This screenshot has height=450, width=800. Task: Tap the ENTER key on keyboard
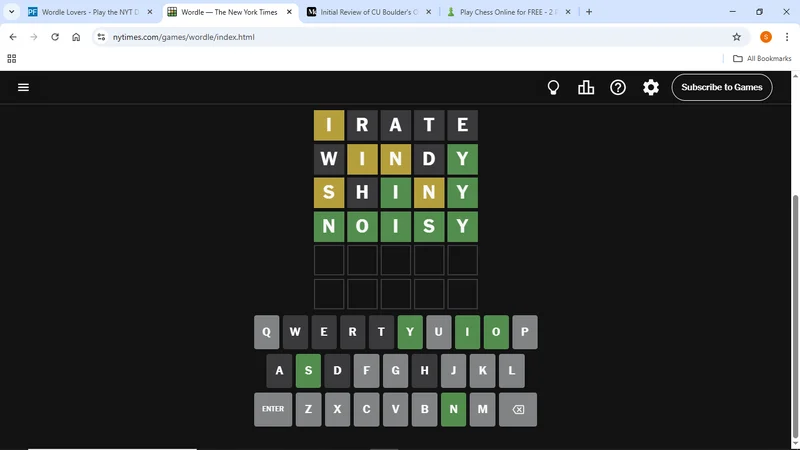coord(273,409)
